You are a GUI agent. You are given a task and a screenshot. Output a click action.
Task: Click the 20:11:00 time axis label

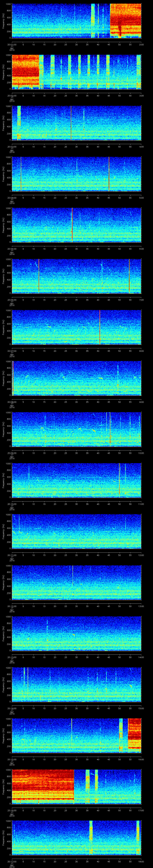(x=12, y=555)
